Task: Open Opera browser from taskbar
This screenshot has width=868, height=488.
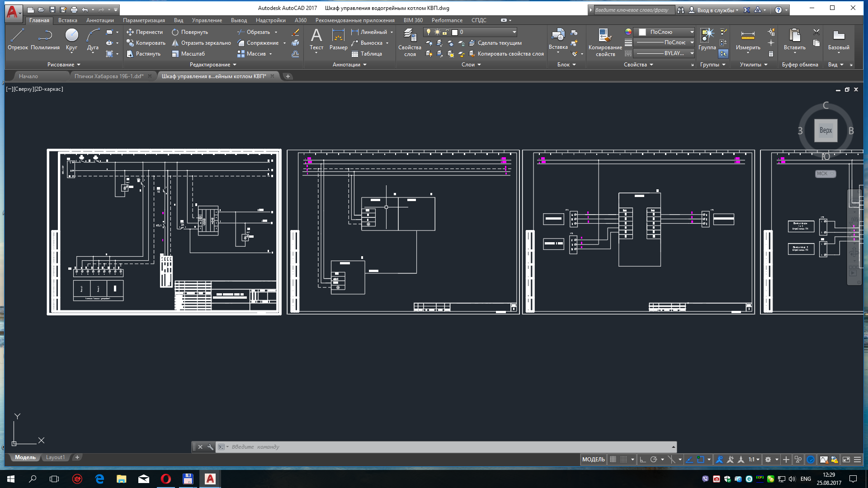Action: pos(166,479)
